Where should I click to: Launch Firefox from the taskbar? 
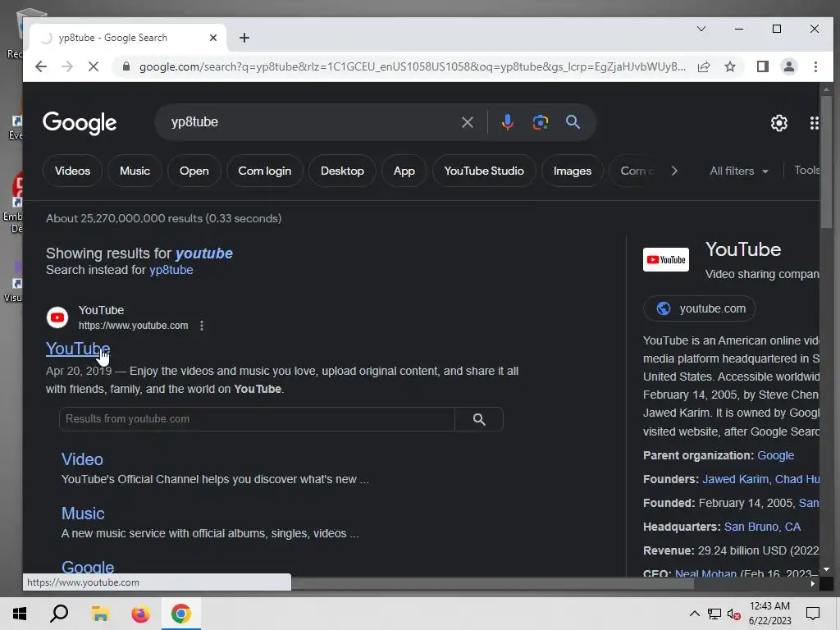point(141,614)
